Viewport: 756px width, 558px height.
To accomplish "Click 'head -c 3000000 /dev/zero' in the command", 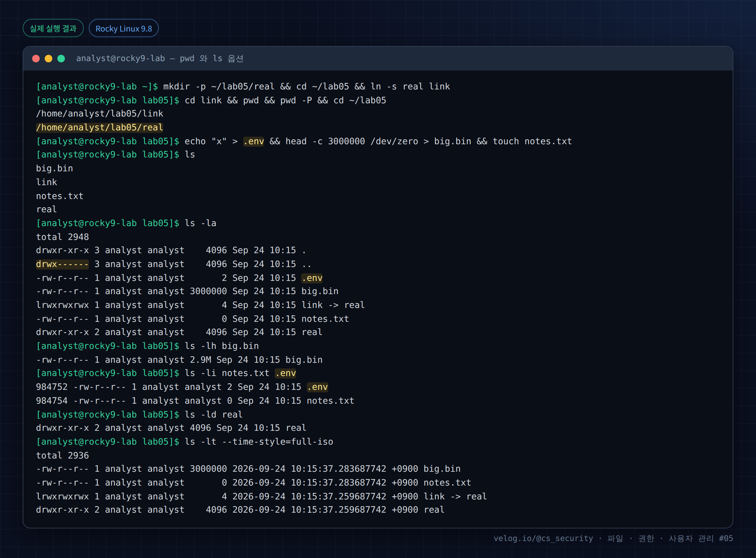I will point(352,141).
